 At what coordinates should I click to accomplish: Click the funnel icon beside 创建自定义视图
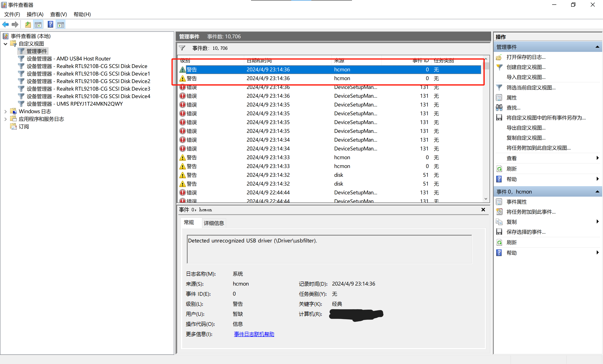tap(499, 67)
